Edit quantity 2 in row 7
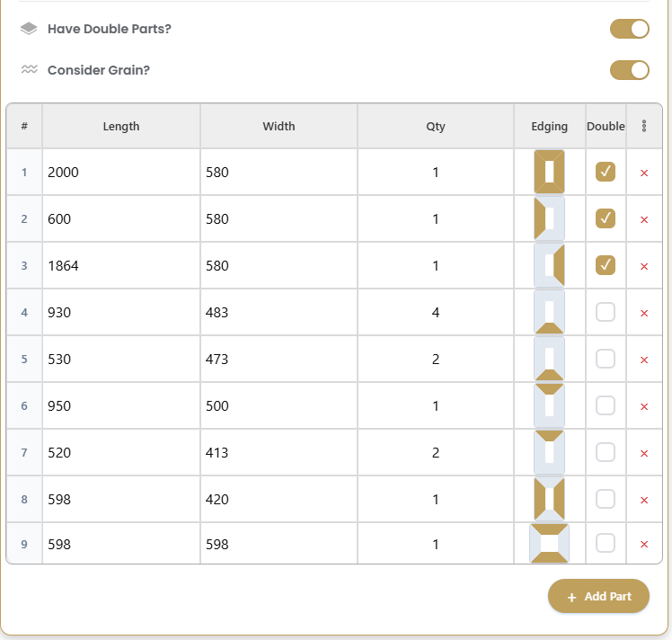This screenshot has height=640, width=672. tap(436, 452)
